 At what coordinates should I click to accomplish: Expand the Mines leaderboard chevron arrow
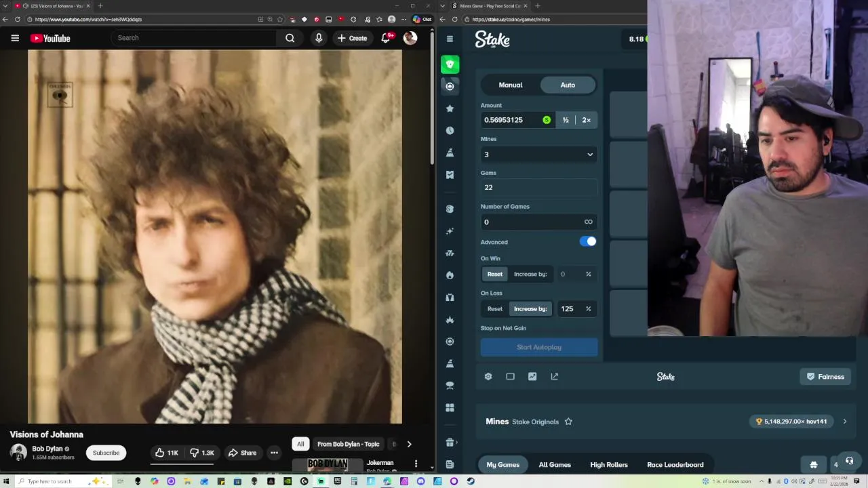pyautogui.click(x=844, y=422)
